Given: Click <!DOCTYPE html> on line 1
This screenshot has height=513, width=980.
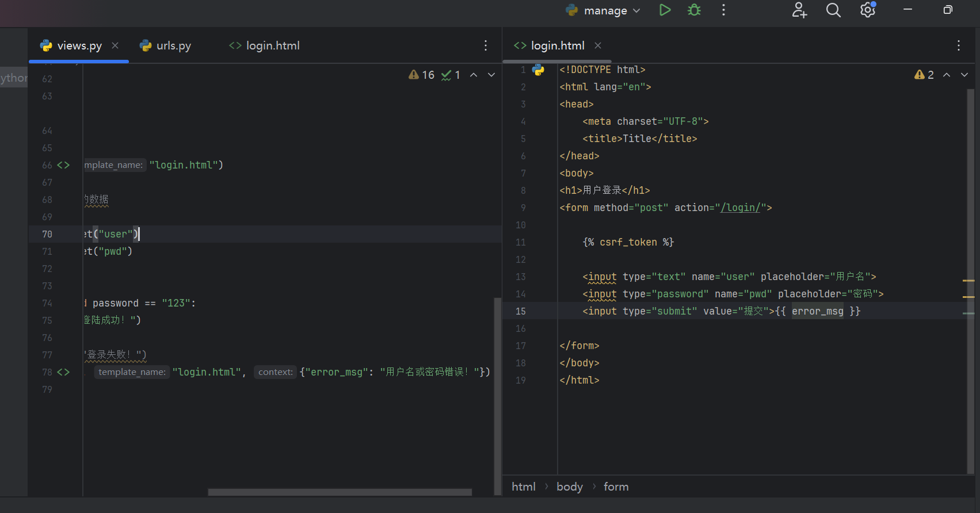Looking at the screenshot, I should click(x=603, y=70).
